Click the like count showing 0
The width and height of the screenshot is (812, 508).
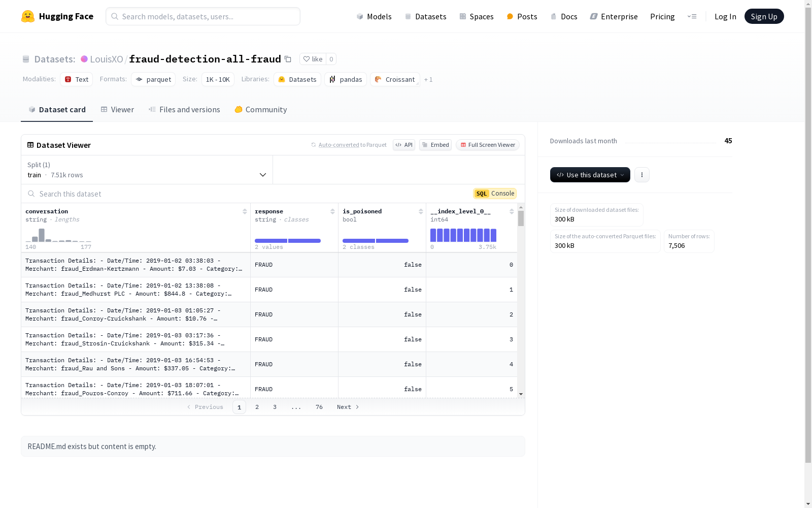pos(331,59)
